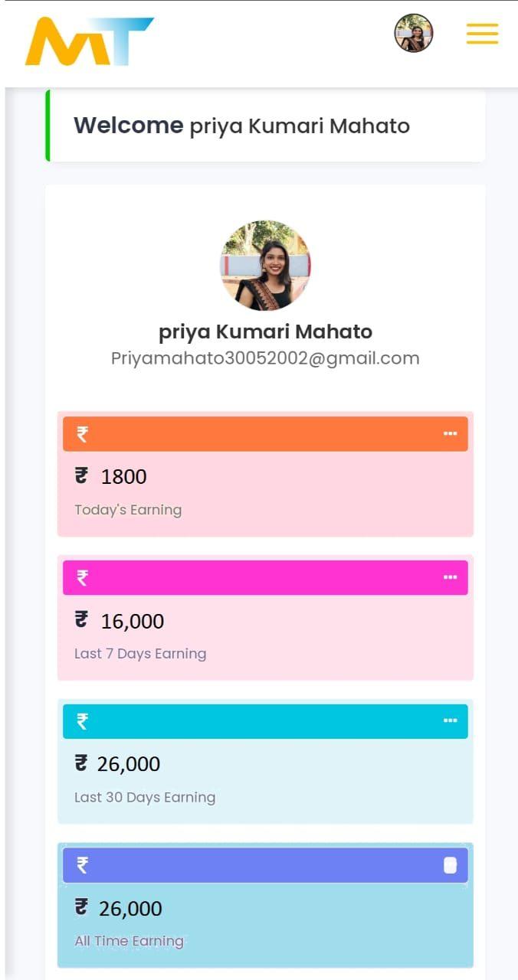Image resolution: width=518 pixels, height=980 pixels.
Task: Click the large circular profile photo
Action: tap(265, 266)
